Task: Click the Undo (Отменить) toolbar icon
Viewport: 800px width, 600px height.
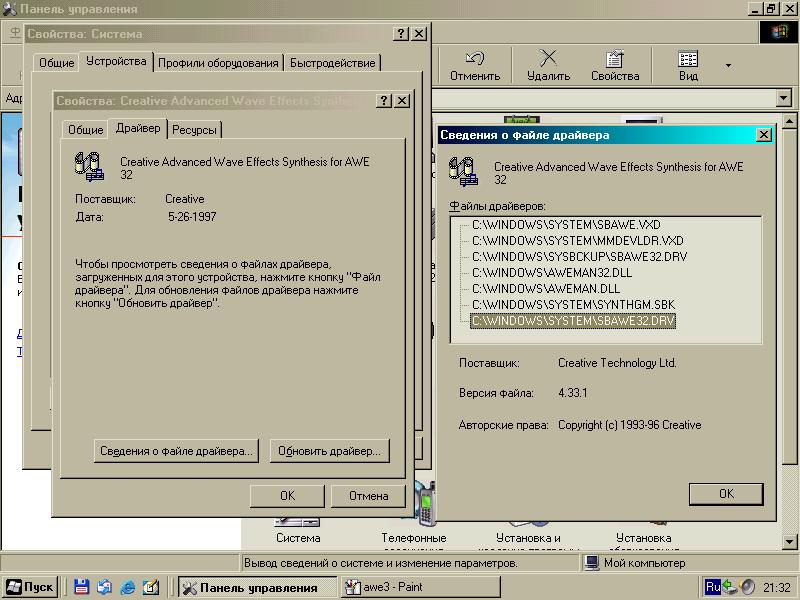Action: tap(474, 65)
